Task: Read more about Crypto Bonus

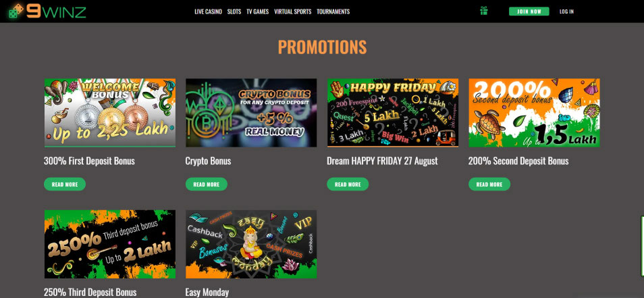Action: (206, 184)
